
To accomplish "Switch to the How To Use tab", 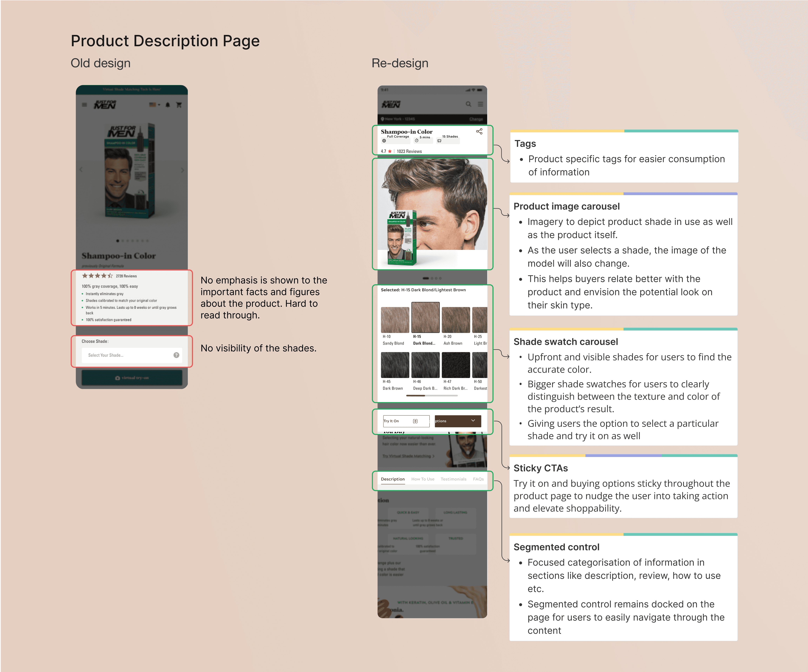I will 423,479.
